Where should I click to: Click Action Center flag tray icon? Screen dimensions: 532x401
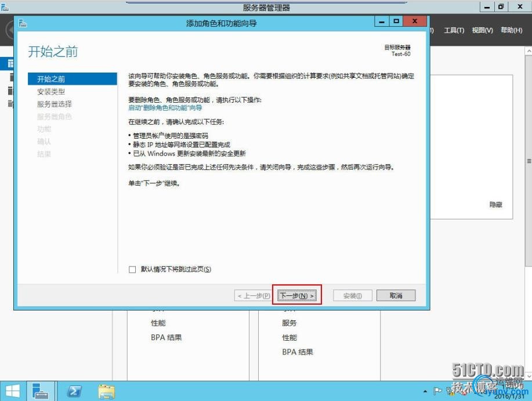437,391
